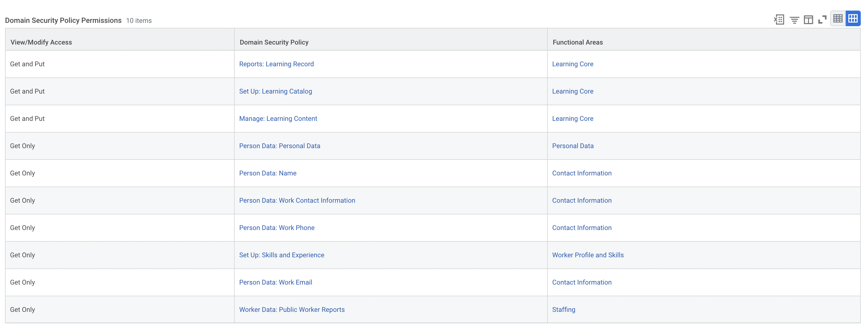The width and height of the screenshot is (868, 328).
Task: Open the table filter icon
Action: coord(794,20)
